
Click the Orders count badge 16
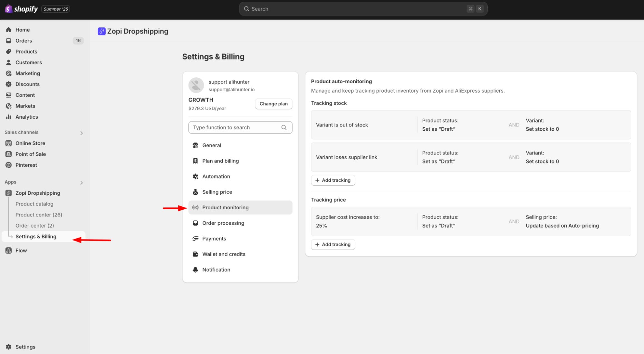78,41
